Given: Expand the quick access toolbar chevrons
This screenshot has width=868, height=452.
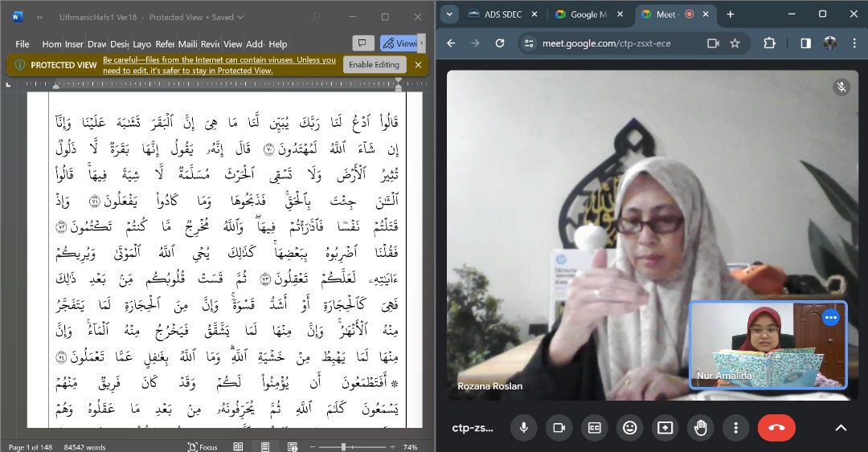Looking at the screenshot, I should click(x=40, y=17).
